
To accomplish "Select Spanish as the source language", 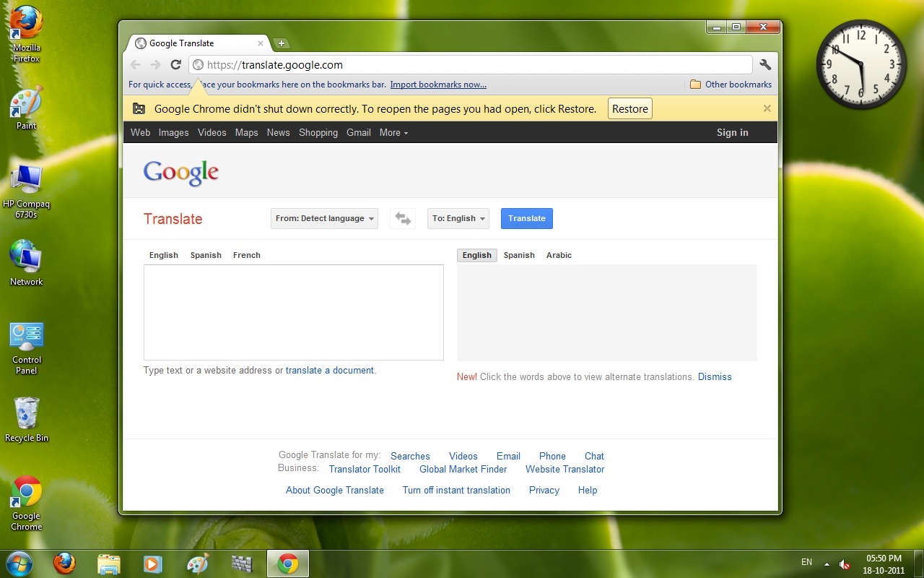I will click(x=206, y=255).
